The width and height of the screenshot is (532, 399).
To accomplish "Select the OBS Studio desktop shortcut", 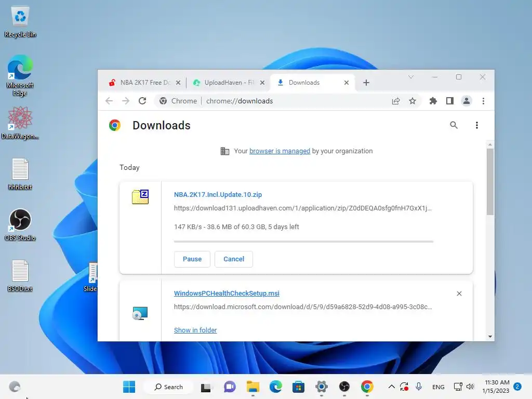I will pos(20,225).
